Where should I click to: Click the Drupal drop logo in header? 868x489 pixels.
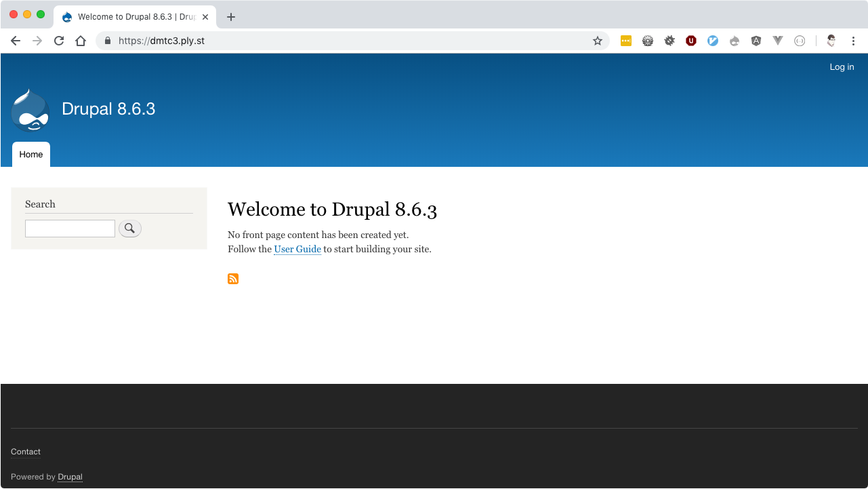pos(30,110)
